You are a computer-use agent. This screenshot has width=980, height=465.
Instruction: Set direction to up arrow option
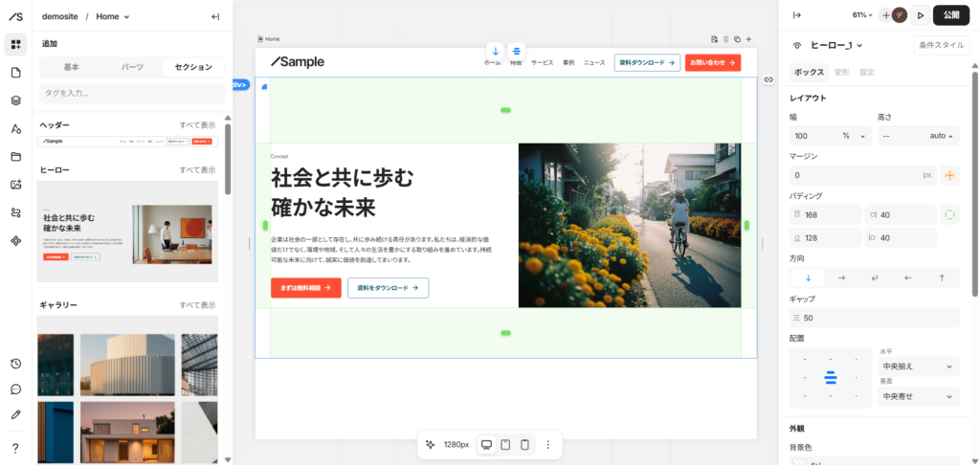tap(942, 277)
